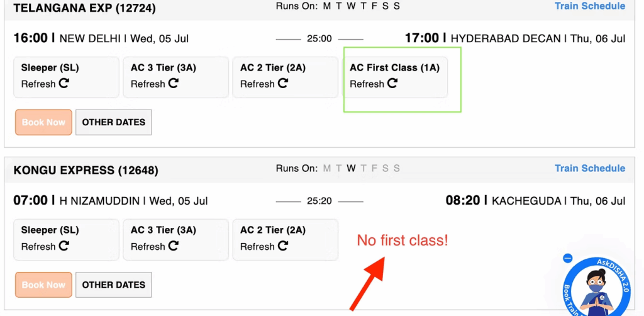Select Sleeper (SL) class on Telangana Exp
This screenshot has height=316, width=644.
tap(50, 68)
